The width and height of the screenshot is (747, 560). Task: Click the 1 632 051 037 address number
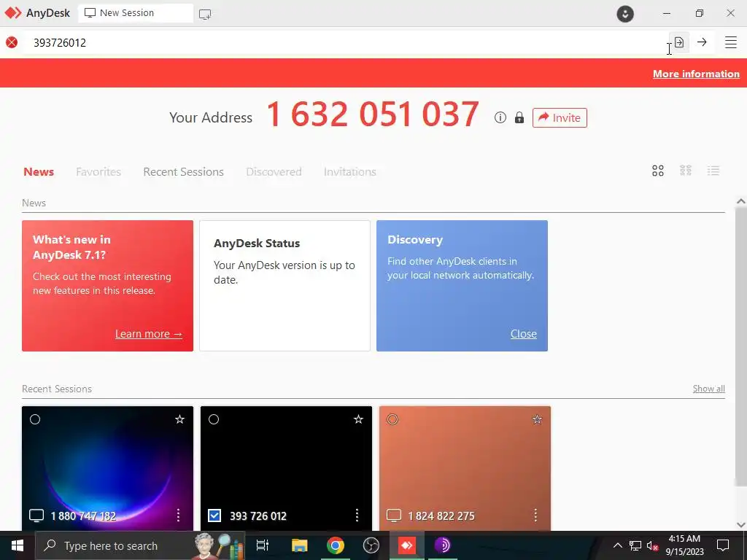(x=373, y=114)
